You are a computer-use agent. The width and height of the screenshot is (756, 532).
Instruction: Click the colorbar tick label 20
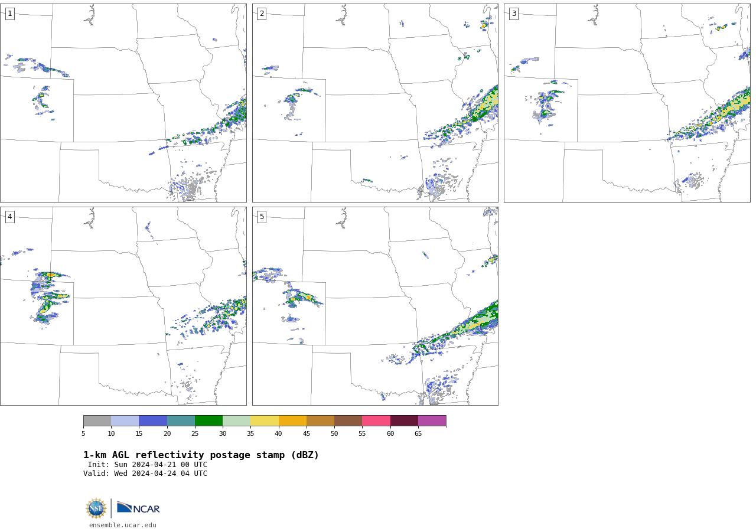point(167,434)
